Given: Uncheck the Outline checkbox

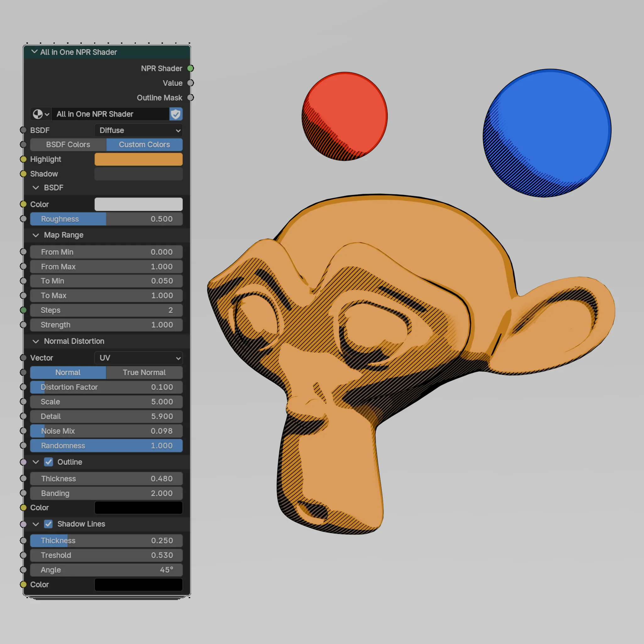Looking at the screenshot, I should (49, 462).
